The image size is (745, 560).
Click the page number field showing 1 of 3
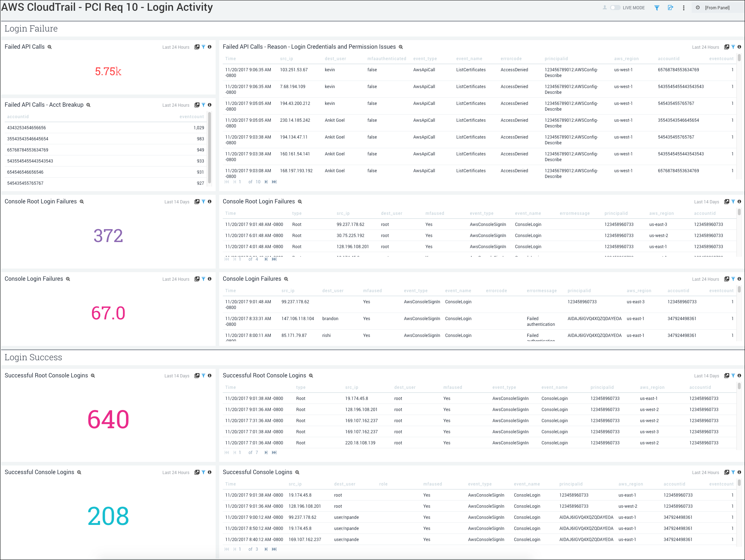[x=240, y=549]
